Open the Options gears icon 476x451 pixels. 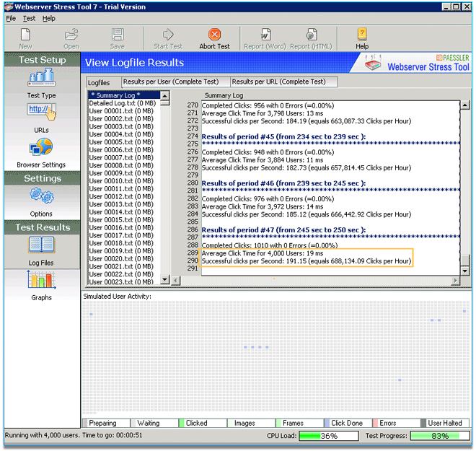point(42,196)
